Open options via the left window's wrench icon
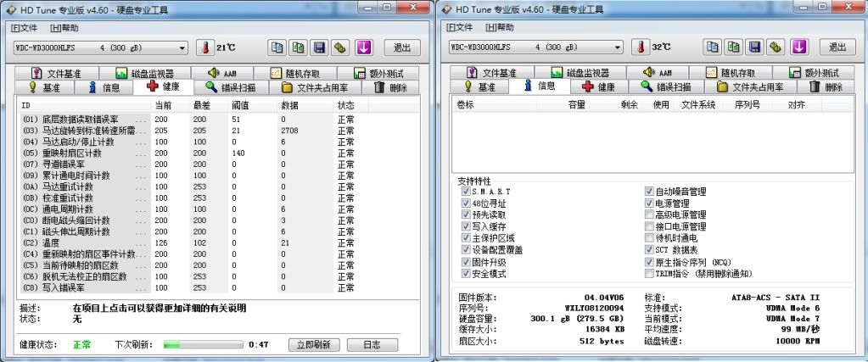The width and height of the screenshot is (868, 362). tap(341, 47)
